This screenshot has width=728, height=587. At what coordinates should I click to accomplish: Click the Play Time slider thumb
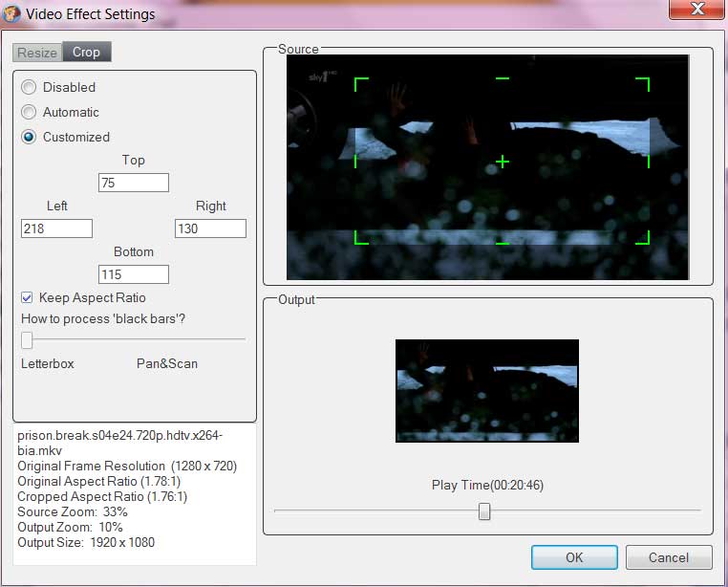(x=484, y=511)
